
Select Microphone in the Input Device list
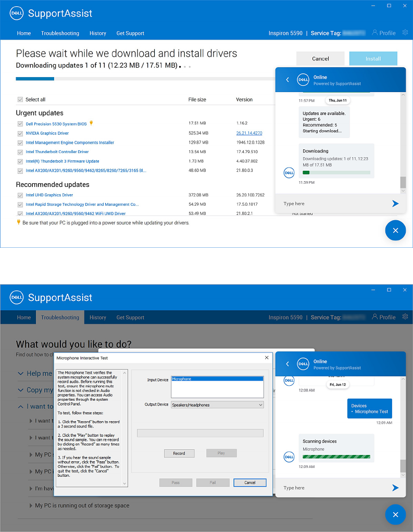pyautogui.click(x=217, y=378)
